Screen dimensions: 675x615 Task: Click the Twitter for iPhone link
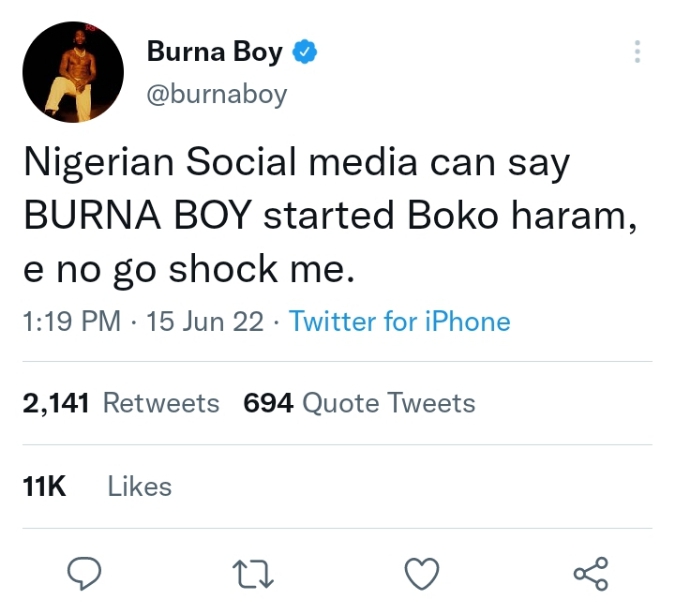click(x=399, y=321)
